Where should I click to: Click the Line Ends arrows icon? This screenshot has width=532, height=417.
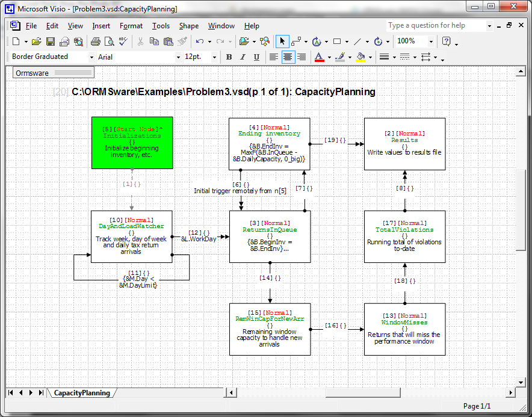click(x=426, y=57)
